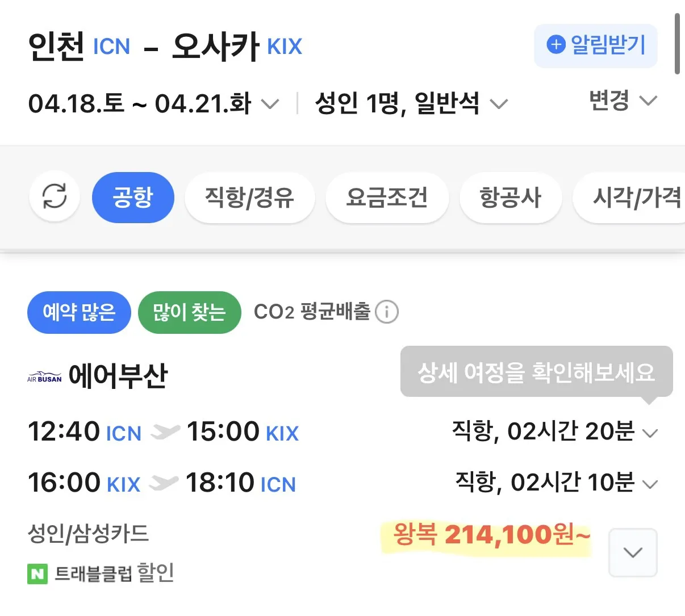Viewport: 685px width, 616px height.
Task: Expand the fare options chevron box
Action: [x=633, y=552]
